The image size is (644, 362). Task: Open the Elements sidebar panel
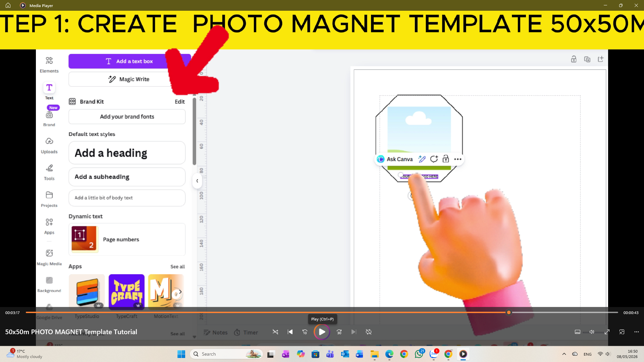(x=49, y=64)
